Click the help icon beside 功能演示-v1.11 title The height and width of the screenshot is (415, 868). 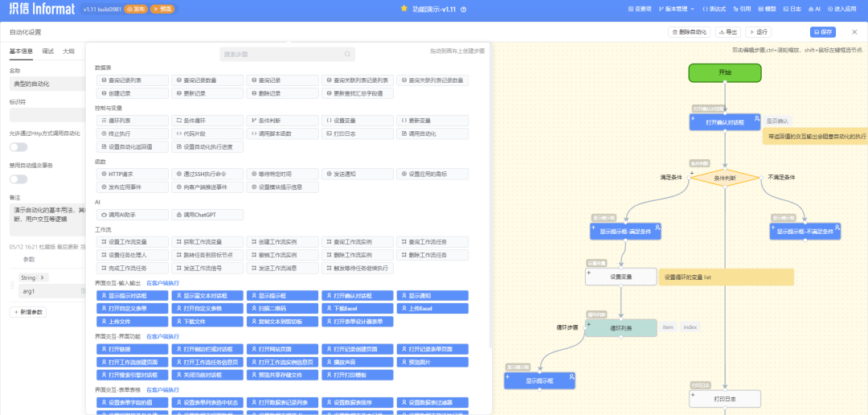(463, 9)
